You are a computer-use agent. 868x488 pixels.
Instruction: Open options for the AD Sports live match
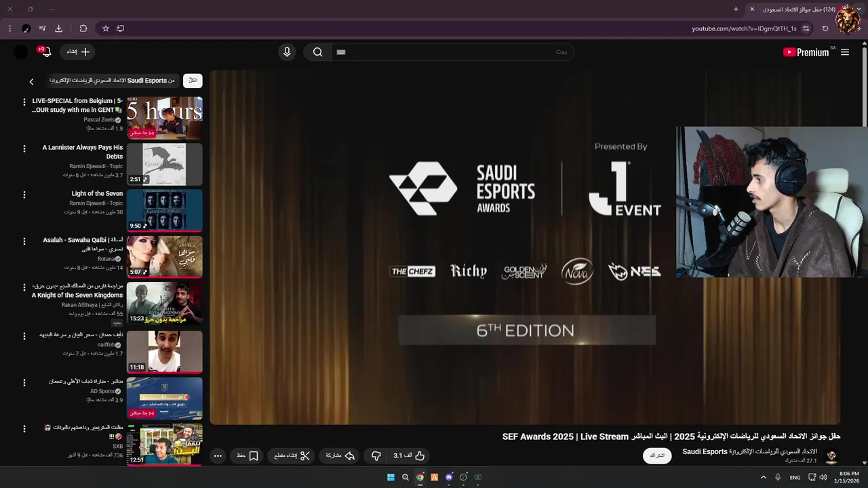click(x=24, y=383)
